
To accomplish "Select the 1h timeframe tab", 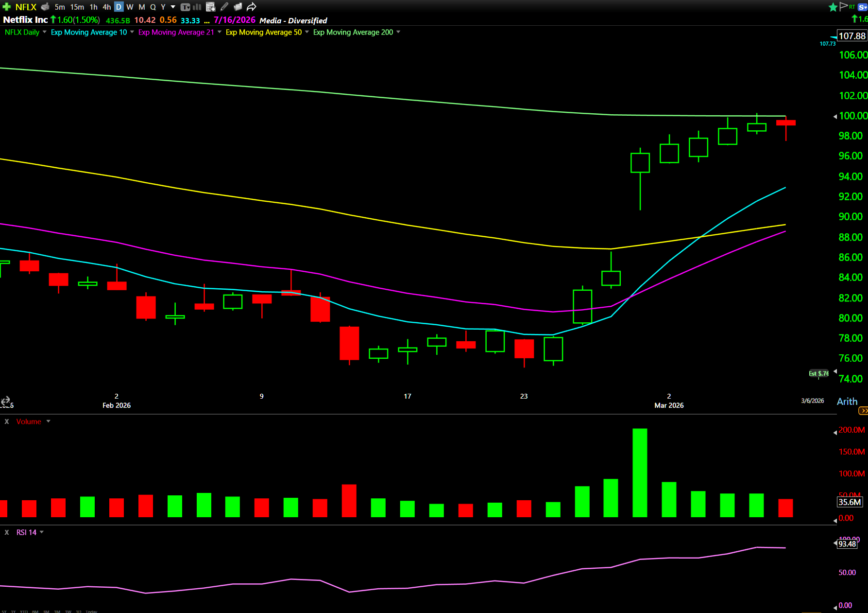I will point(93,7).
